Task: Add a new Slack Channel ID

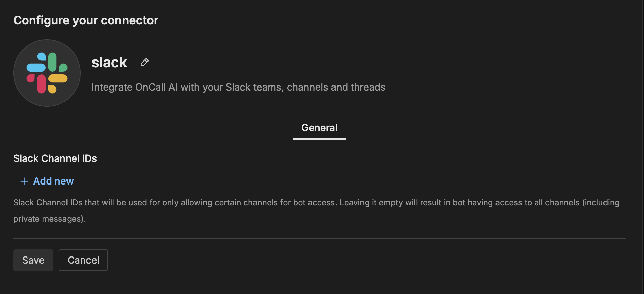Action: (x=53, y=181)
